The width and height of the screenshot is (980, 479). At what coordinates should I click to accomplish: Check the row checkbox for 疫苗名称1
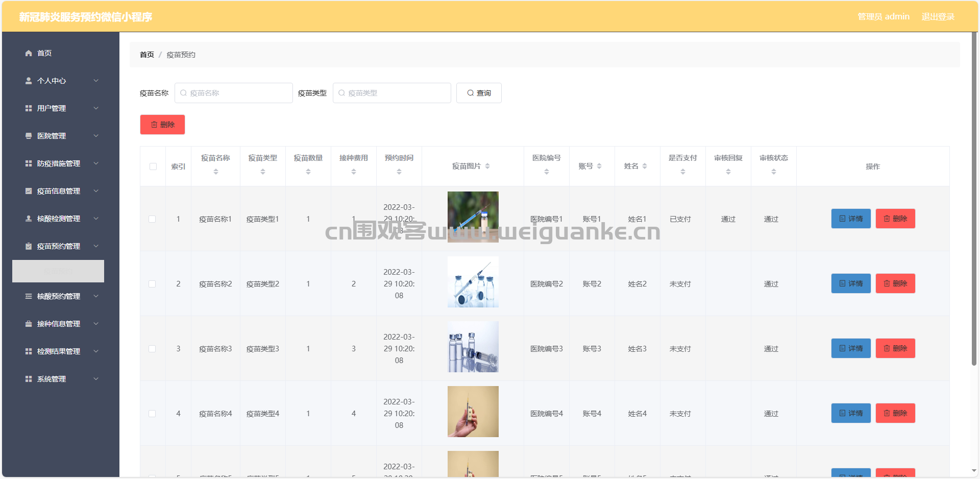click(x=152, y=219)
